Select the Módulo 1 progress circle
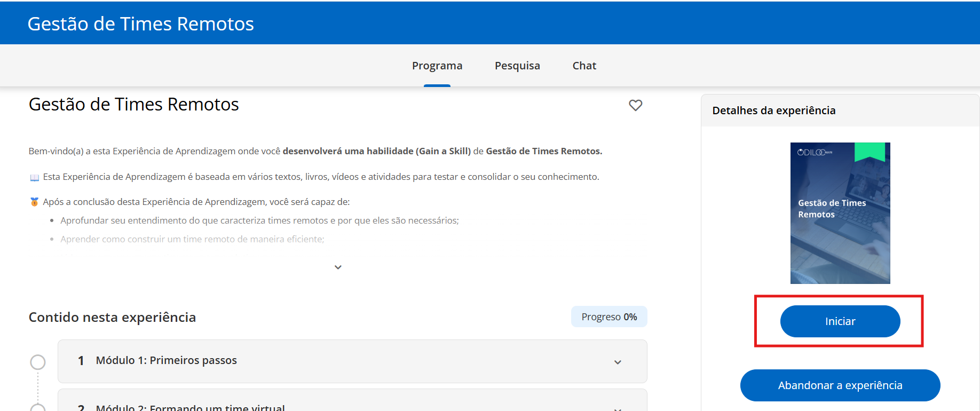 pyautogui.click(x=38, y=362)
